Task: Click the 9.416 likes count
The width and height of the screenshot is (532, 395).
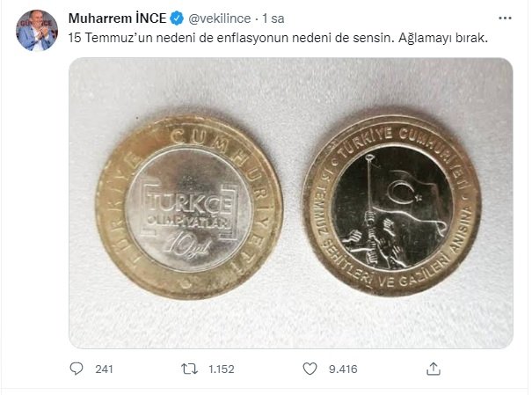Action: (x=340, y=369)
